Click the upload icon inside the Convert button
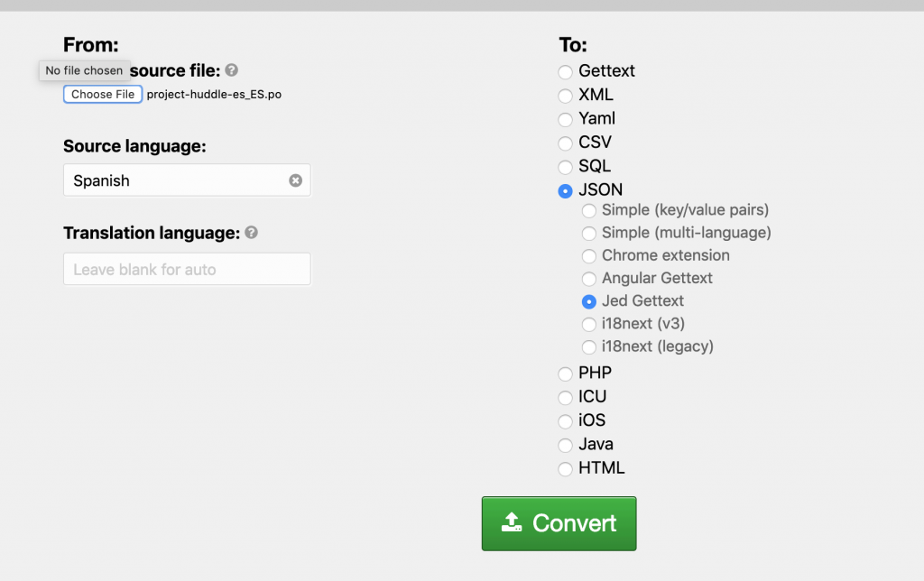This screenshot has width=924, height=581. click(512, 523)
